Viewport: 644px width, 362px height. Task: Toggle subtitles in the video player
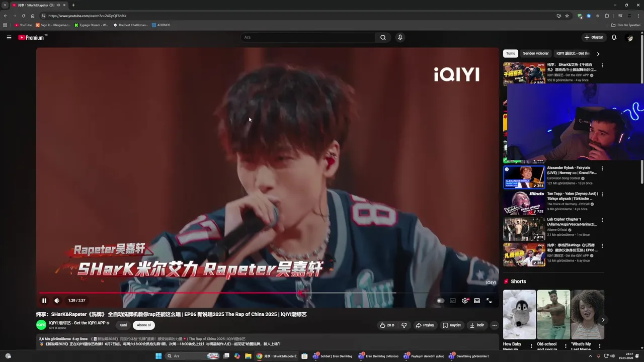[x=453, y=301]
